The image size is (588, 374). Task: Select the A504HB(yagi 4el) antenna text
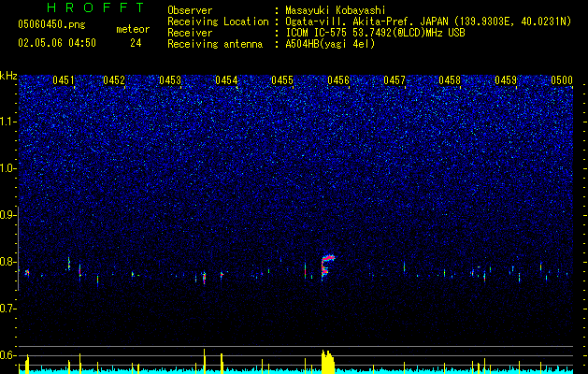pyautogui.click(x=330, y=44)
